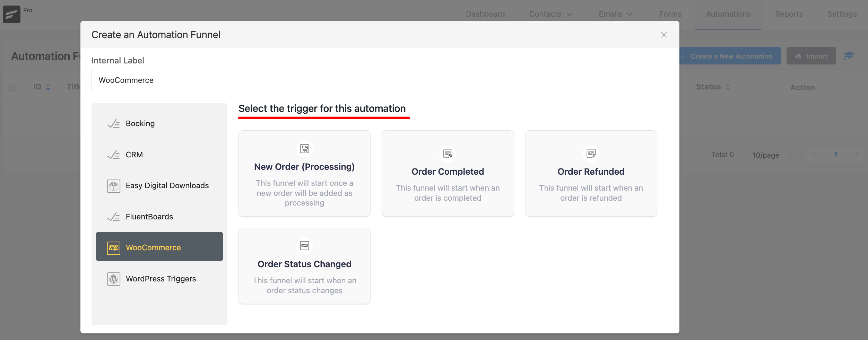The height and width of the screenshot is (340, 868).
Task: Open the Reports menu item
Action: 789,14
